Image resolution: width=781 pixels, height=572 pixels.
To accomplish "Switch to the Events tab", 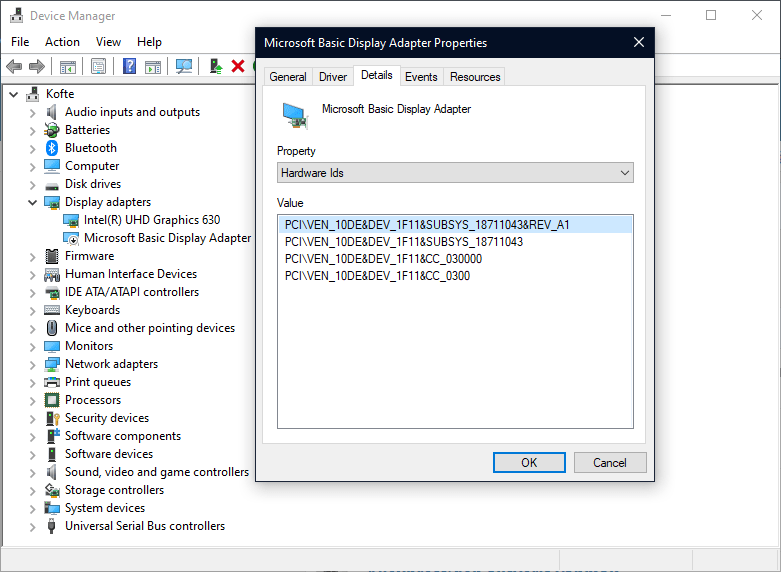I will 421,77.
